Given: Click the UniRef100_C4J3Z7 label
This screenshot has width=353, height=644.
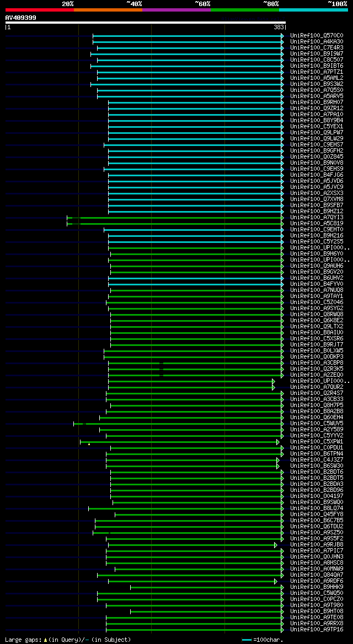Looking at the screenshot, I should click(317, 459).
